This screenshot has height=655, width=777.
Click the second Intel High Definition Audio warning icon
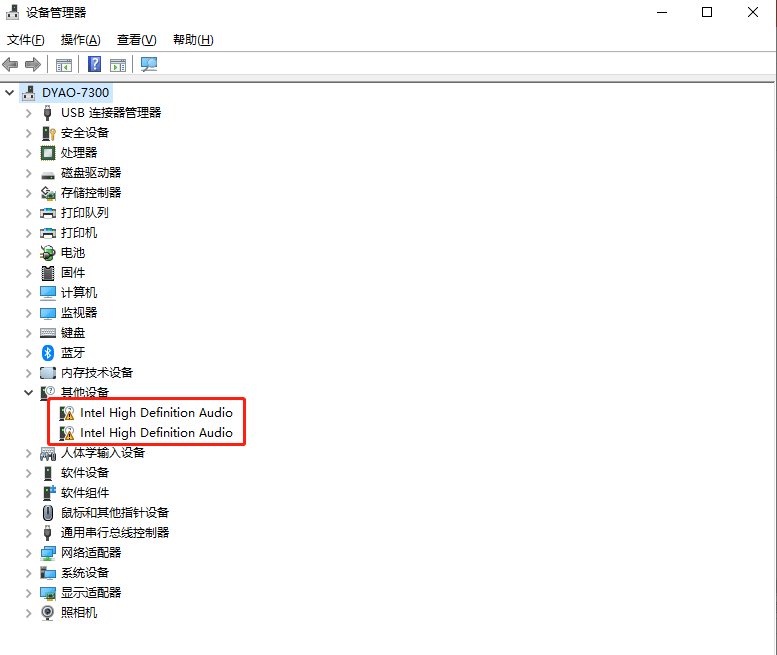click(x=66, y=433)
